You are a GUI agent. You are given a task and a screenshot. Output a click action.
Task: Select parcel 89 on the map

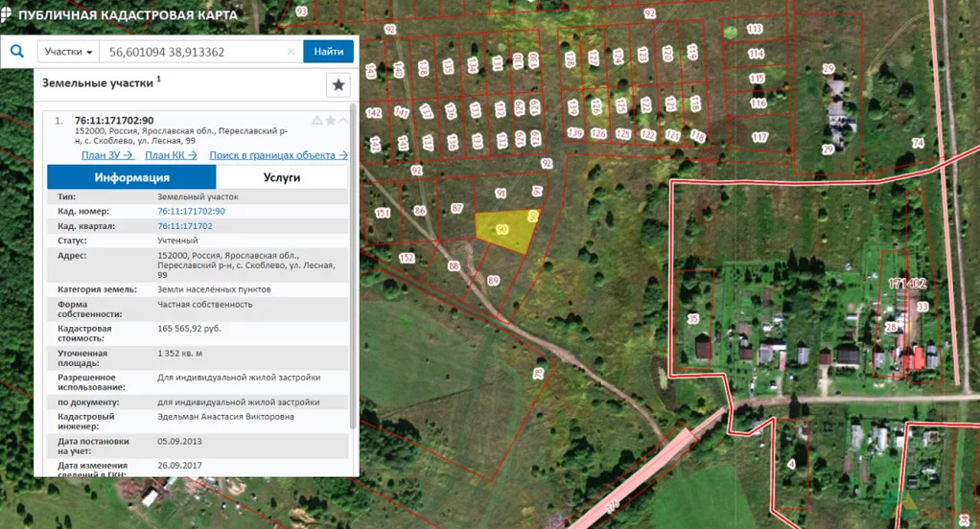(x=493, y=281)
